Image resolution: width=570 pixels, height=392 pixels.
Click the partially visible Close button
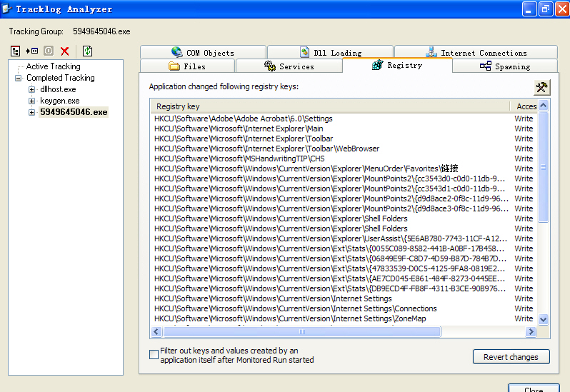click(534, 388)
